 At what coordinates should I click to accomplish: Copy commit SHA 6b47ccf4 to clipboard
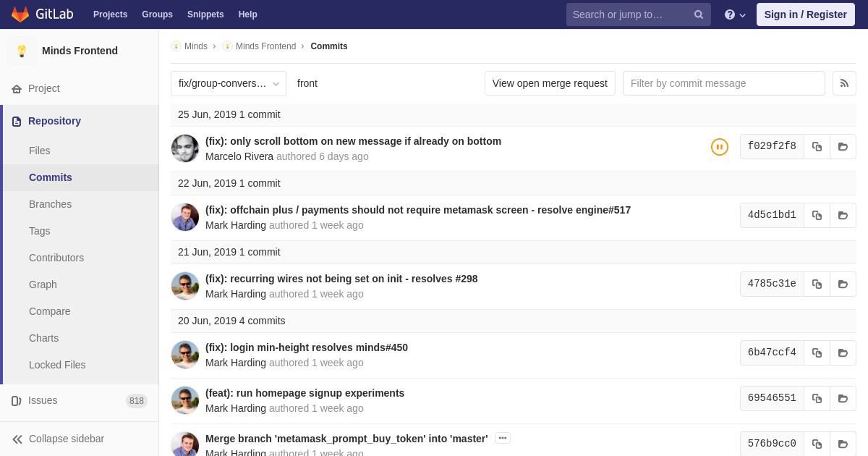[x=817, y=353]
